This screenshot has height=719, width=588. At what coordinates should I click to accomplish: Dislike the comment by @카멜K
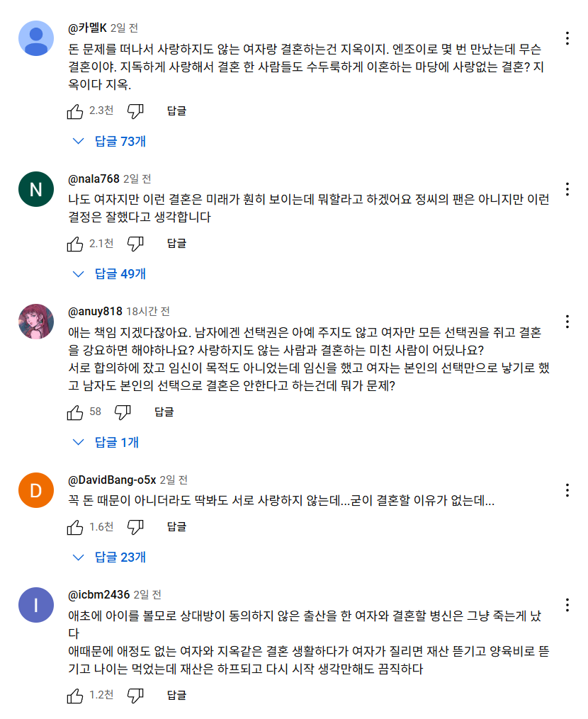point(135,111)
